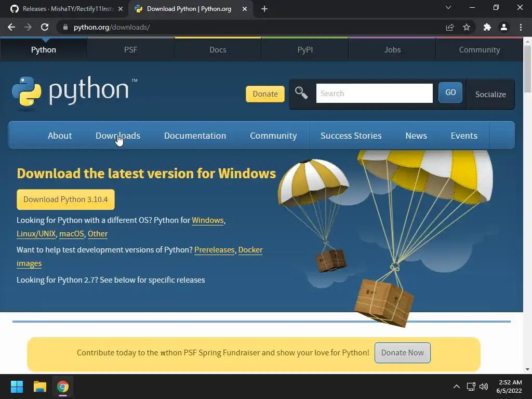Click the heading 'Download the latest version for Windows'
Screen dimensions: 532x399
pos(146,174)
